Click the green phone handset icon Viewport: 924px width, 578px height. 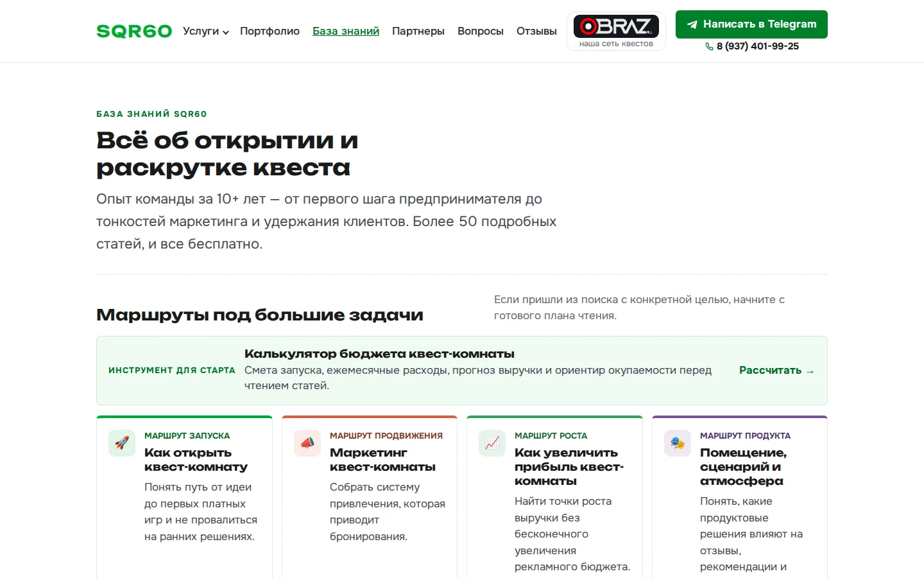(x=709, y=46)
